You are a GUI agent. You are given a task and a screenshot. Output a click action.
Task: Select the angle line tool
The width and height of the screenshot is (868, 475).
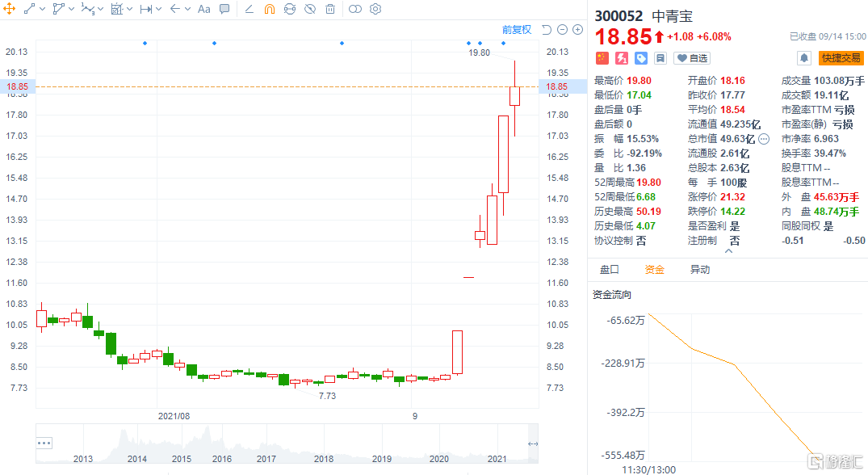[x=249, y=9]
